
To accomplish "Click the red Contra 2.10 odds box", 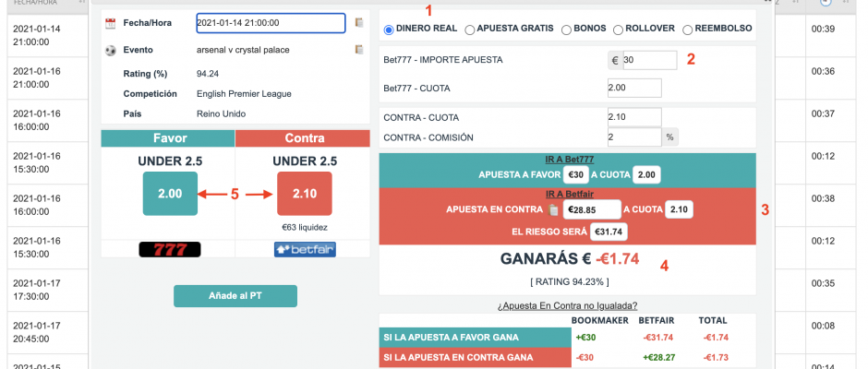I will point(305,194).
